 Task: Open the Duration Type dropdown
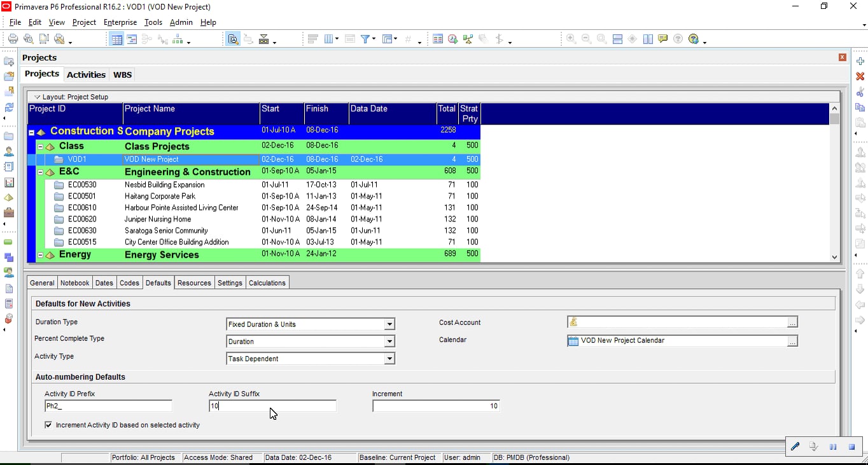pyautogui.click(x=389, y=324)
